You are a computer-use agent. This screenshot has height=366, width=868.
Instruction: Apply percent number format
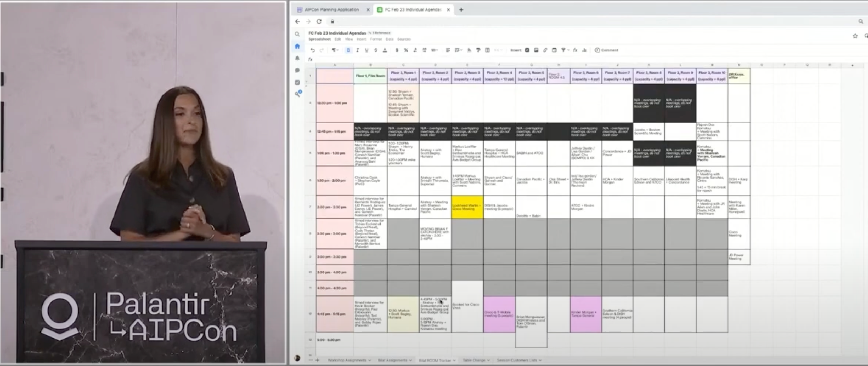tap(406, 50)
